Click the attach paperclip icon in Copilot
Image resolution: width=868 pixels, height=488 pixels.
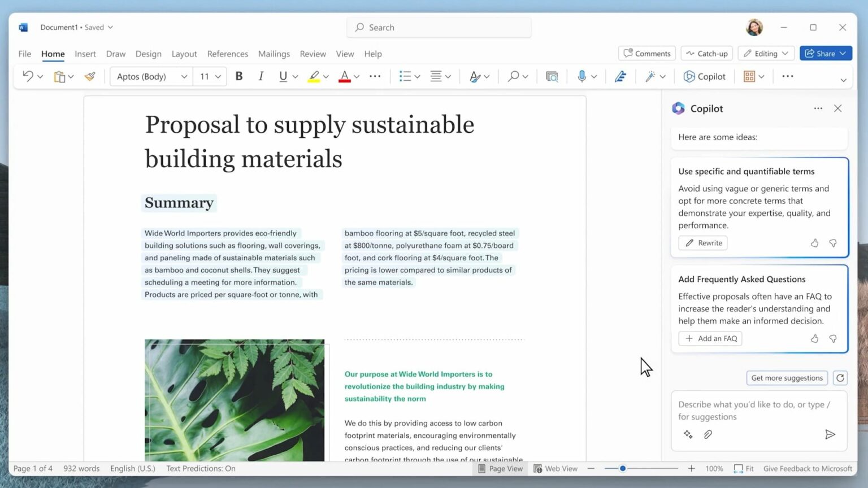708,434
